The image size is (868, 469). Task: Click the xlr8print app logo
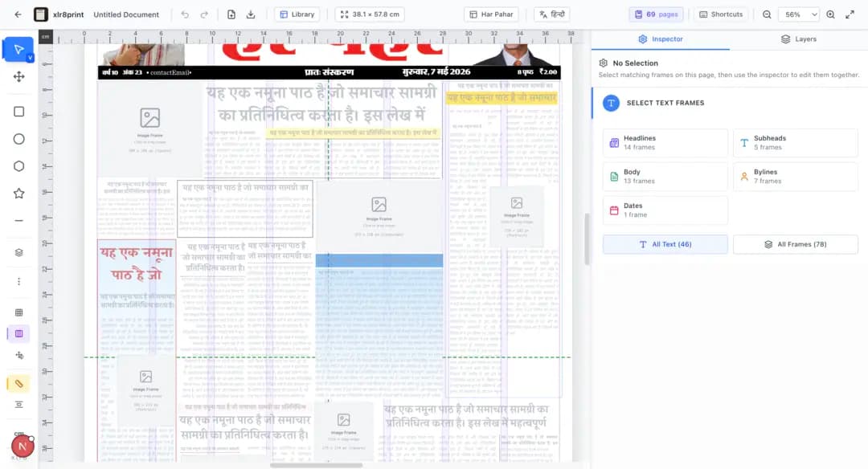(x=41, y=14)
